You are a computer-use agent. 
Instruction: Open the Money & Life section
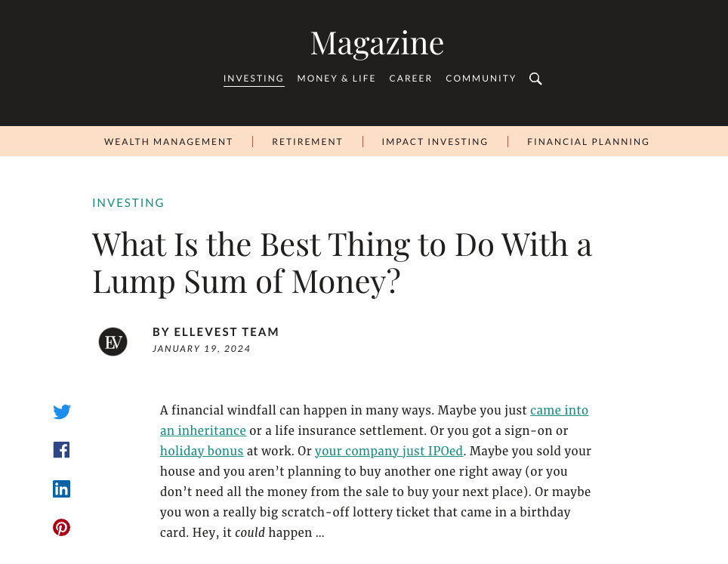[x=336, y=79]
